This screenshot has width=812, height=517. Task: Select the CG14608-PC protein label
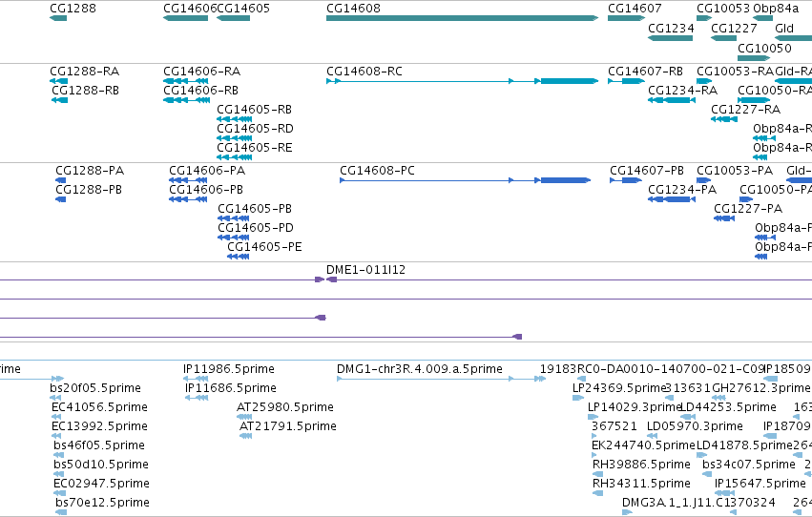pyautogui.click(x=378, y=170)
